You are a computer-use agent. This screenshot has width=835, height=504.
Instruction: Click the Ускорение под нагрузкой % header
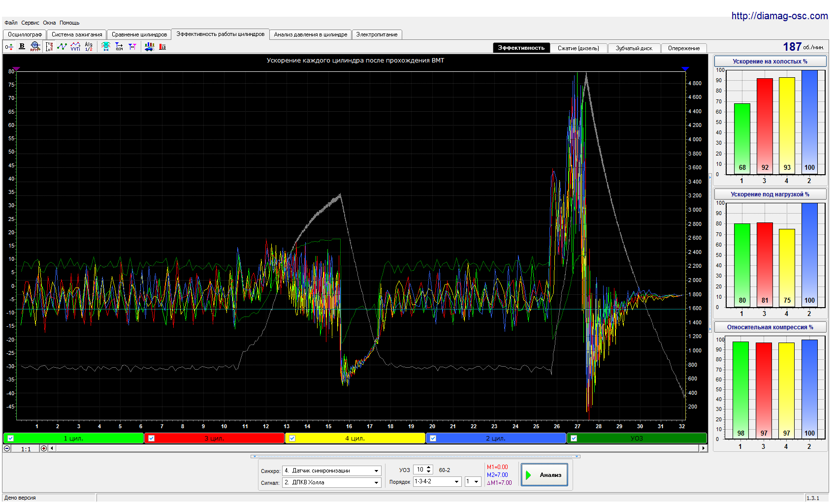pos(770,194)
